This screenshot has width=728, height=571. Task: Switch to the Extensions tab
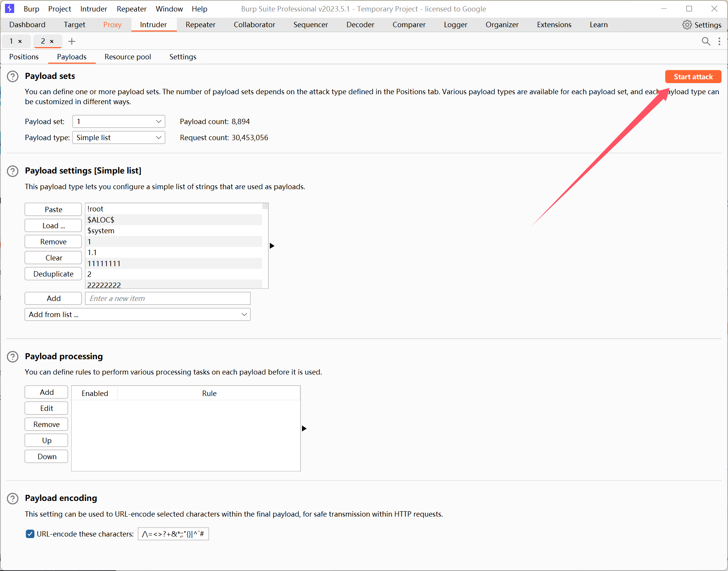[554, 25]
